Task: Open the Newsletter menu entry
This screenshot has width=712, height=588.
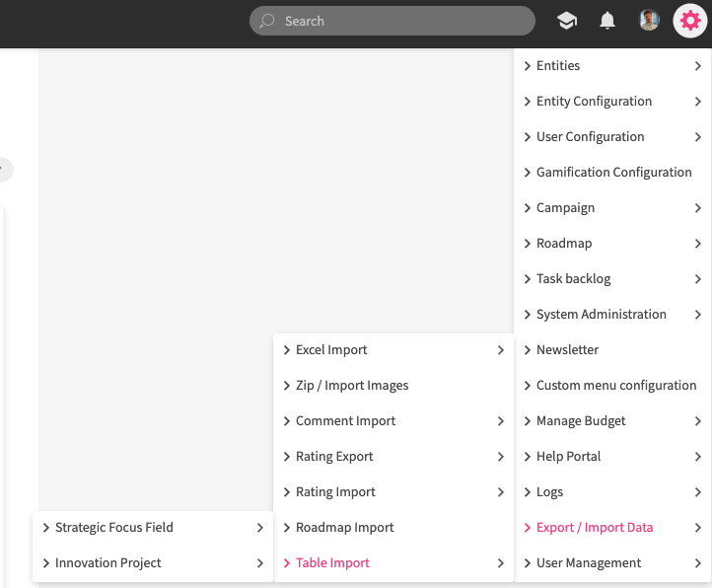Action: tap(567, 350)
